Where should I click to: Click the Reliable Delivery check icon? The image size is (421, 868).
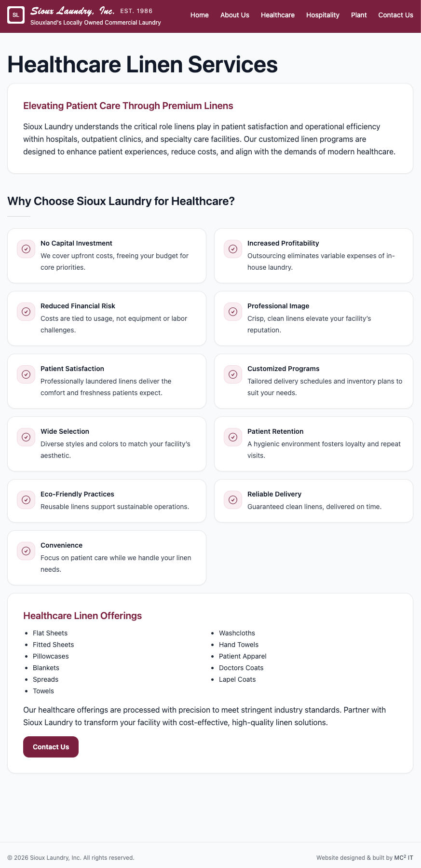(232, 500)
